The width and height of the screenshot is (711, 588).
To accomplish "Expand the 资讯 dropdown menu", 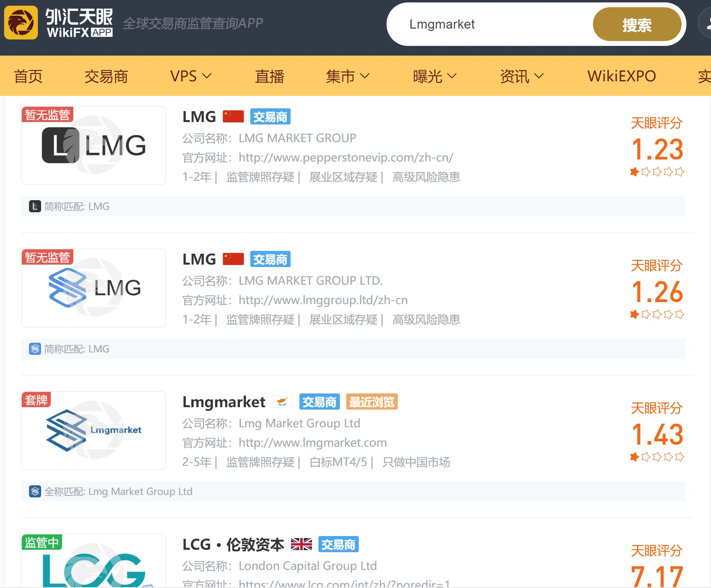I will 522,76.
